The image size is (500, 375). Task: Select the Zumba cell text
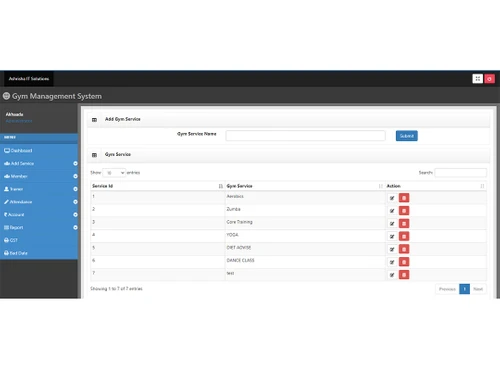click(x=233, y=209)
